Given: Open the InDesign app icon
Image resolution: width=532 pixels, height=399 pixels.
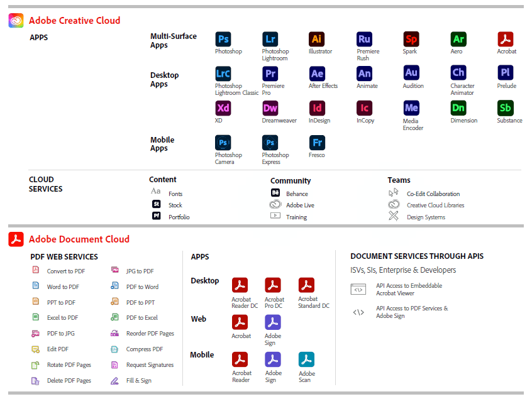Looking at the screenshot, I should pyautogui.click(x=317, y=108).
